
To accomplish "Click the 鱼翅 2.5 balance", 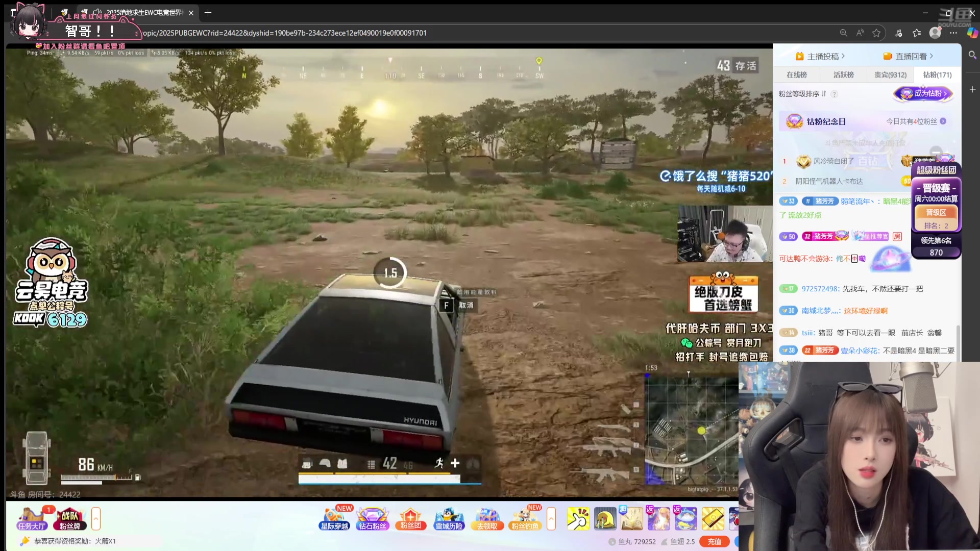I will [x=678, y=541].
